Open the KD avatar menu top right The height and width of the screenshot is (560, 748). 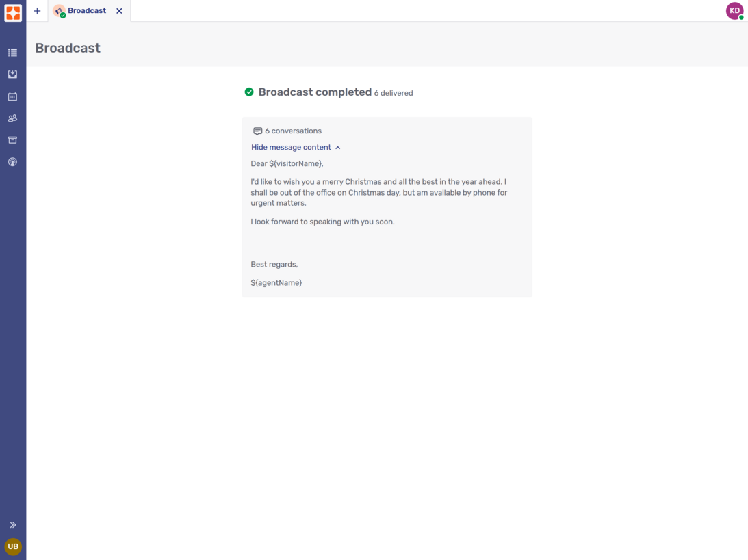[x=734, y=11]
